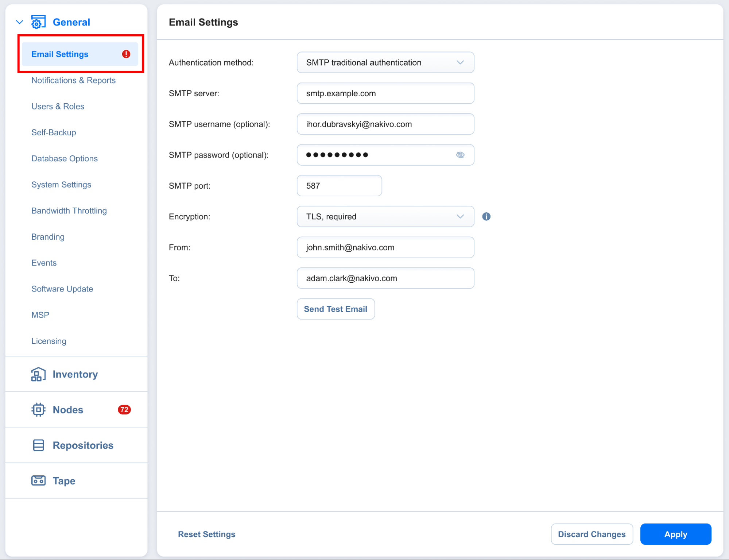Click the Nodes chip icon
Screen dimensions: 729x560
coord(38,410)
